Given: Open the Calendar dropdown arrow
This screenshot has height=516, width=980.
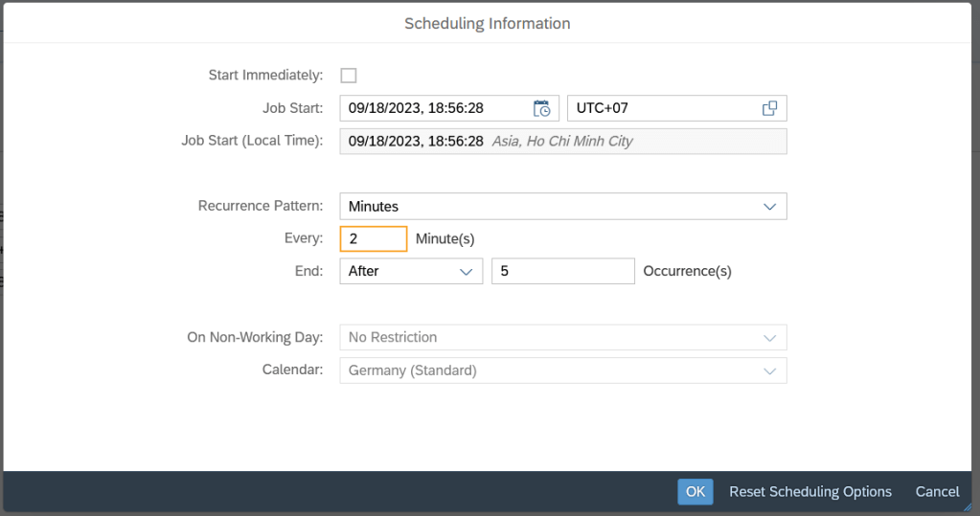Looking at the screenshot, I should click(769, 370).
